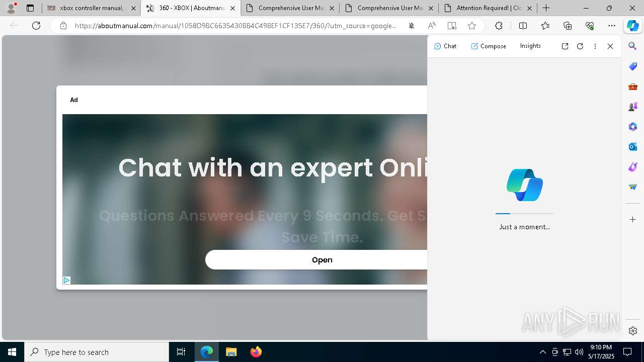644x362 pixels.
Task: Add this page to favorites
Action: pyautogui.click(x=472, y=26)
